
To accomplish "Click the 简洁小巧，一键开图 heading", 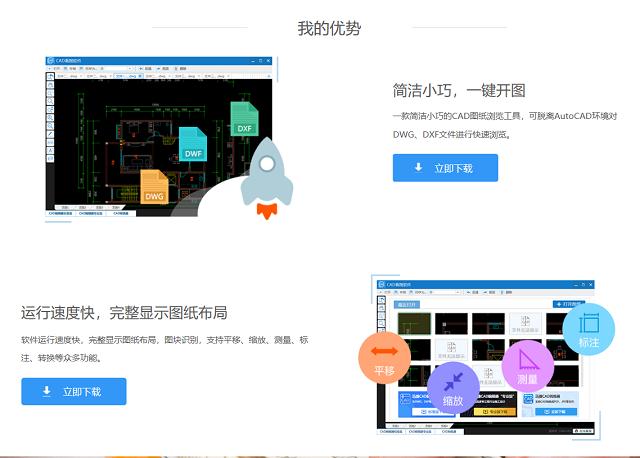I will pos(459,90).
